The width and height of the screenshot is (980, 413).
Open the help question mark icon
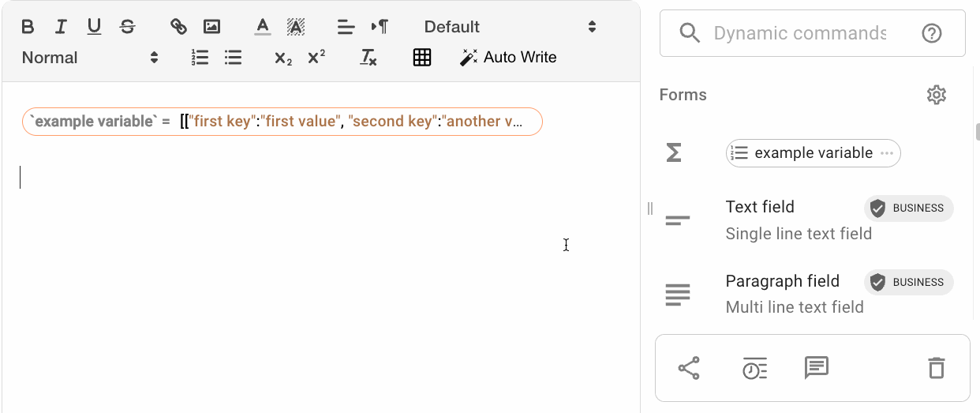[x=932, y=33]
